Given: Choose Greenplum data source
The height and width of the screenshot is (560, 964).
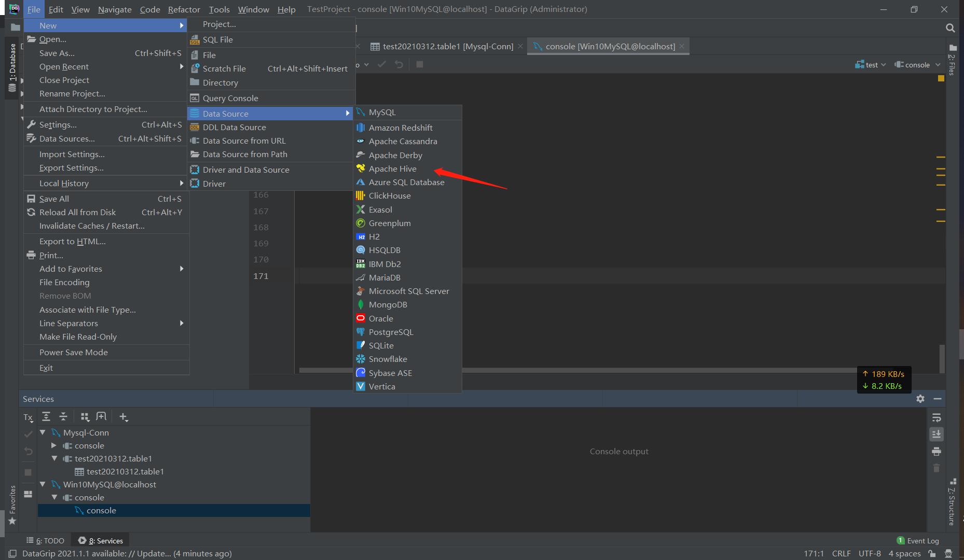Looking at the screenshot, I should point(407,223).
